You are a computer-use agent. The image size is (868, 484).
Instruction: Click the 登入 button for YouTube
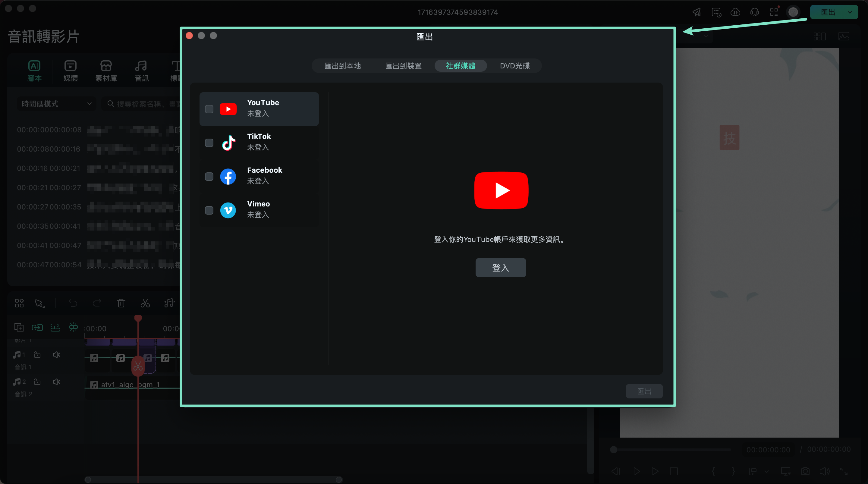500,268
